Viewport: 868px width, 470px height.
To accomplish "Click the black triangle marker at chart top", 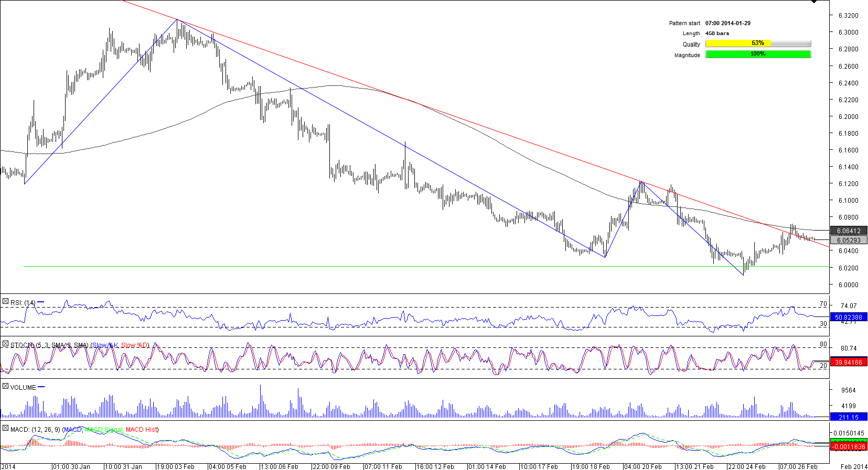I will point(814,2).
